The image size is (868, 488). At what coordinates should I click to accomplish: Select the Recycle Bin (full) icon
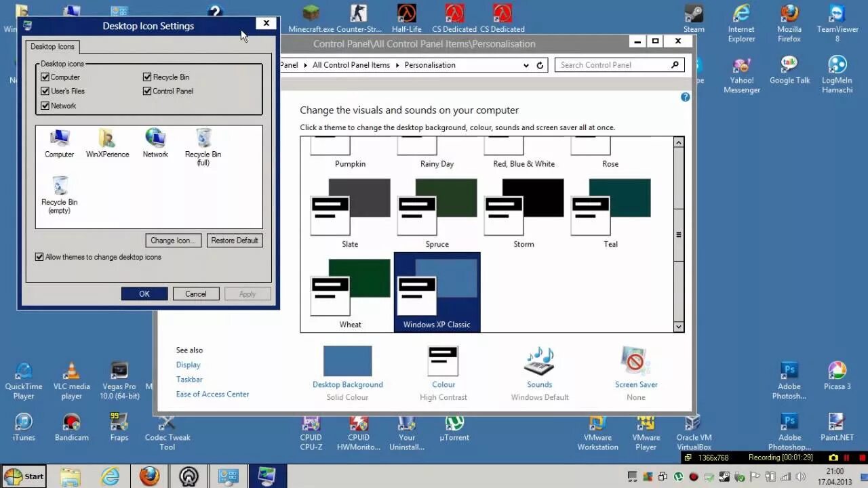[203, 147]
